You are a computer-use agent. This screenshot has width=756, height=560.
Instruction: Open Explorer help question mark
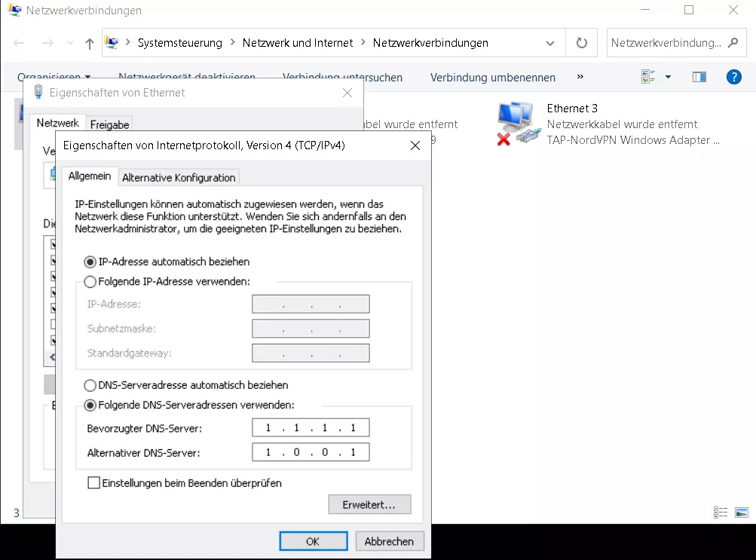point(733,77)
